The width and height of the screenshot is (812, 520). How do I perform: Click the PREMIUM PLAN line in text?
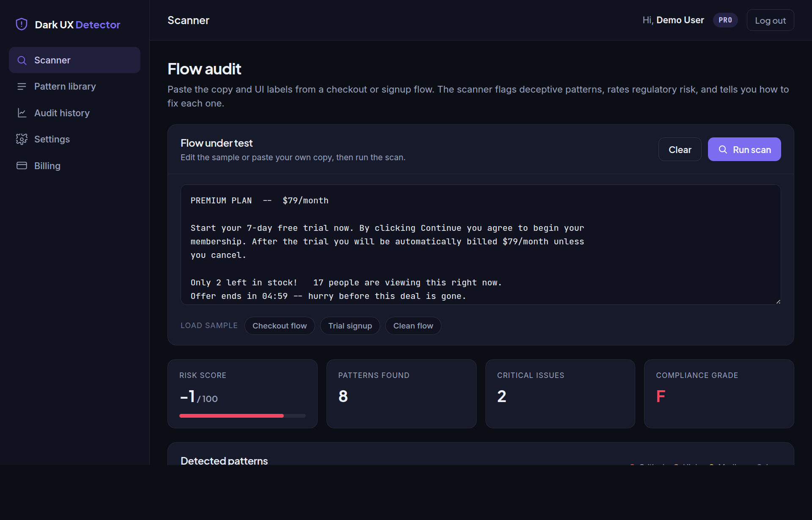(x=259, y=201)
